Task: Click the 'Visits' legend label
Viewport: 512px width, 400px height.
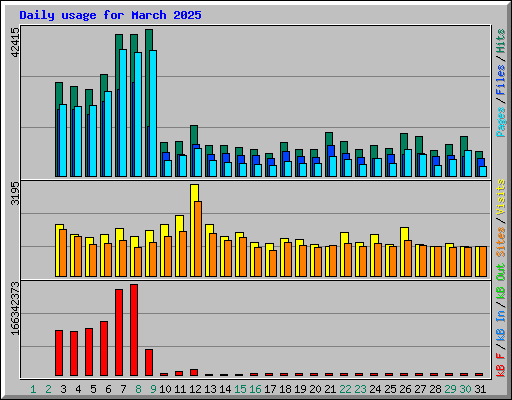Action: tap(501, 198)
